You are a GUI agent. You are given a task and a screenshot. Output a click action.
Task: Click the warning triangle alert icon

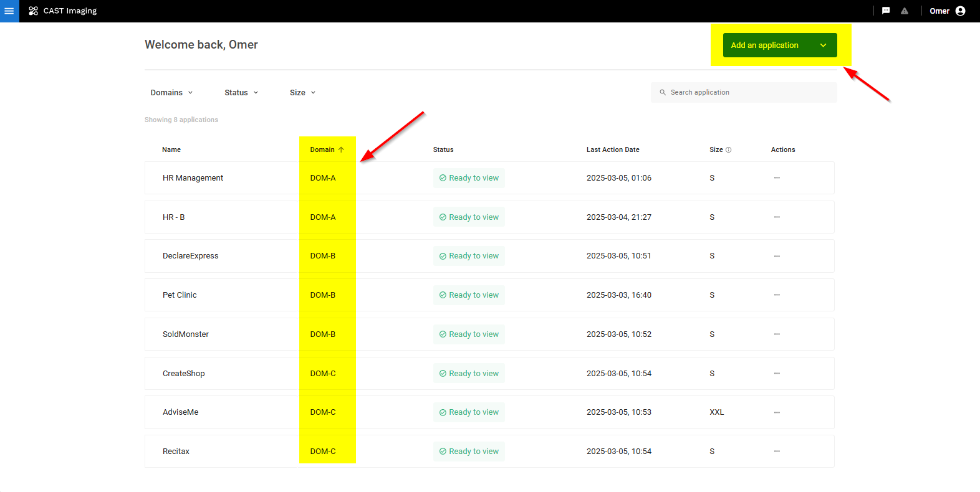pyautogui.click(x=905, y=11)
